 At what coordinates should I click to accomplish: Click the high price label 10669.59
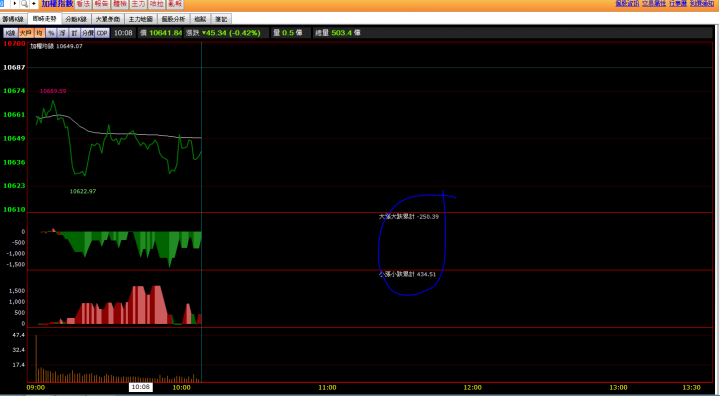53,91
